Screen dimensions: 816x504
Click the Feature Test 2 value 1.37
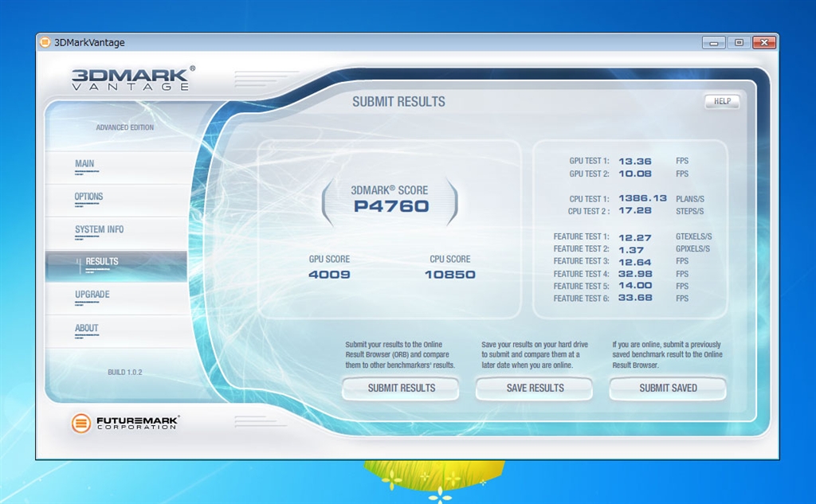[x=631, y=250]
